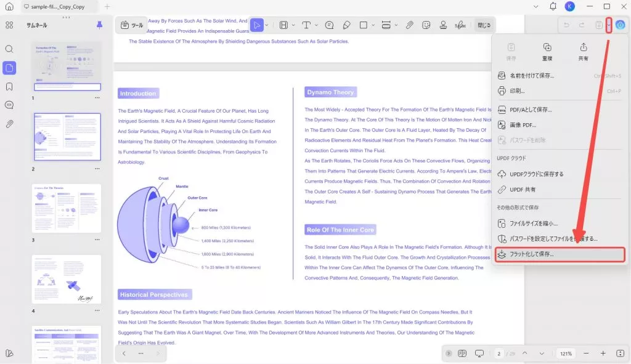Open the sticker tool
The width and height of the screenshot is (631, 364).
coord(426,25)
